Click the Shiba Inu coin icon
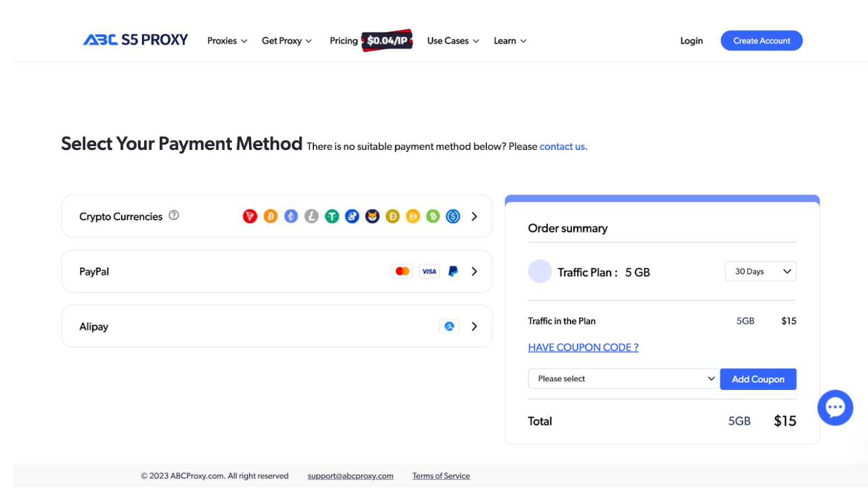 pyautogui.click(x=372, y=216)
